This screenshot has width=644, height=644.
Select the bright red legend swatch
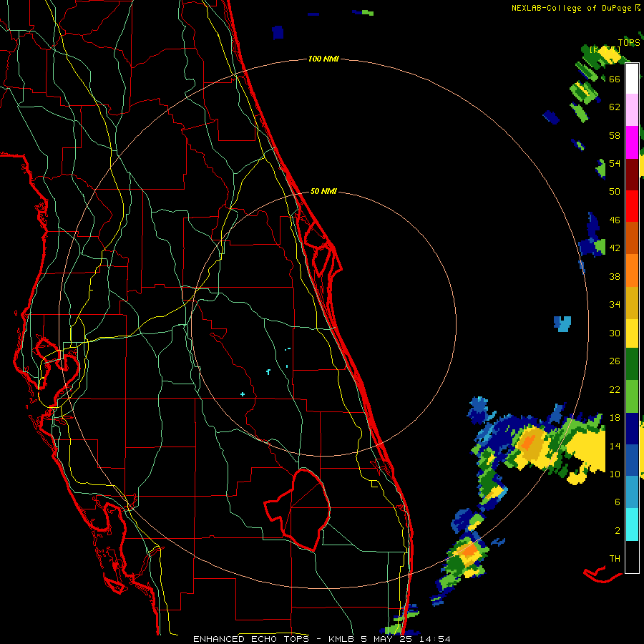[x=632, y=206]
